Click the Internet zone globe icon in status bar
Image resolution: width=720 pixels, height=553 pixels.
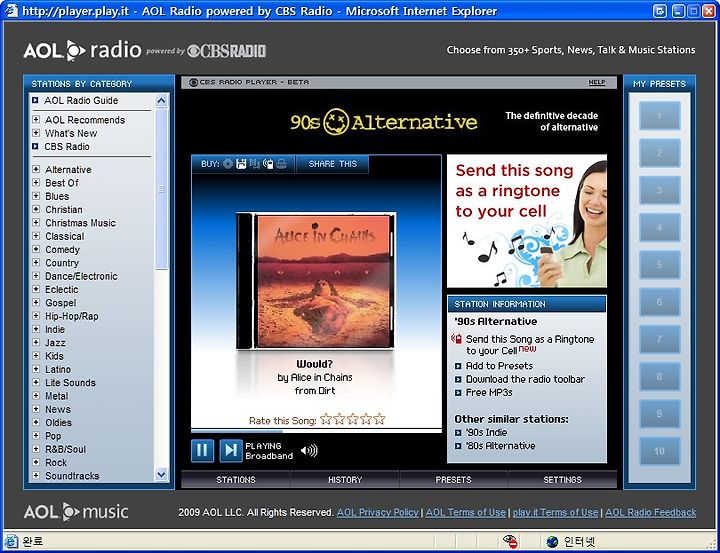(552, 542)
